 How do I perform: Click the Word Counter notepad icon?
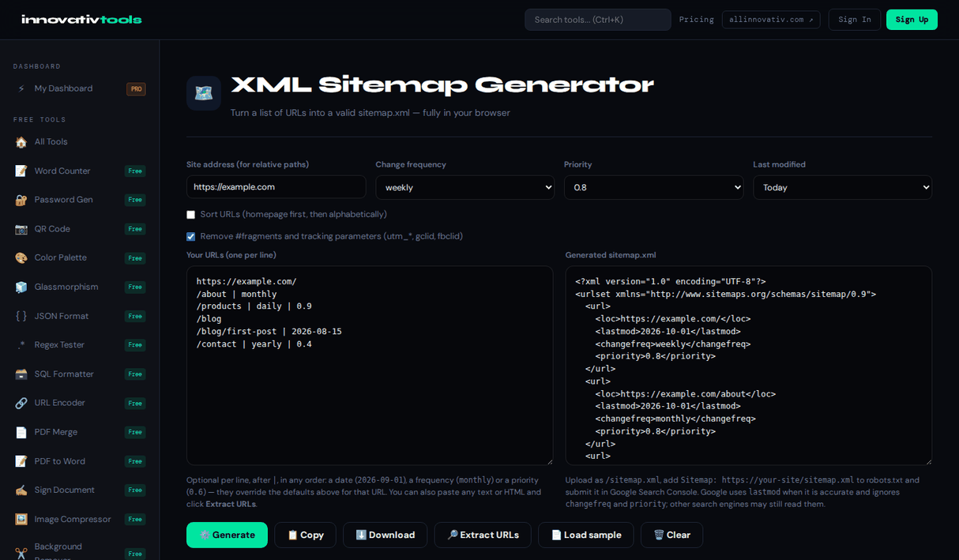coord(21,171)
